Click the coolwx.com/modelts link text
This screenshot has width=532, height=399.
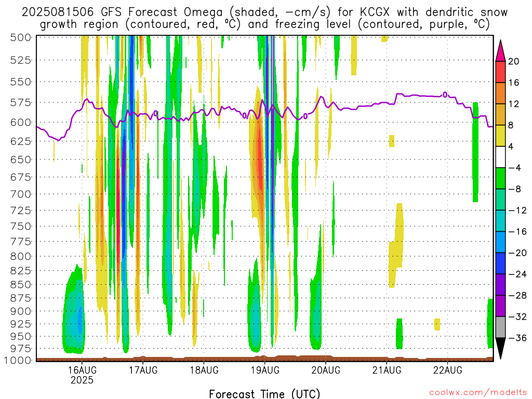pyautogui.click(x=478, y=392)
